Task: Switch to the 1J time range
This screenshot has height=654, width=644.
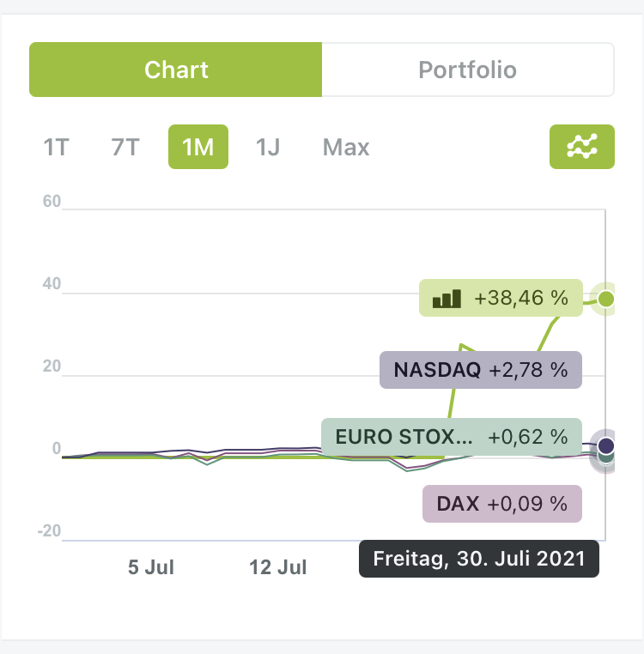Action: tap(268, 147)
